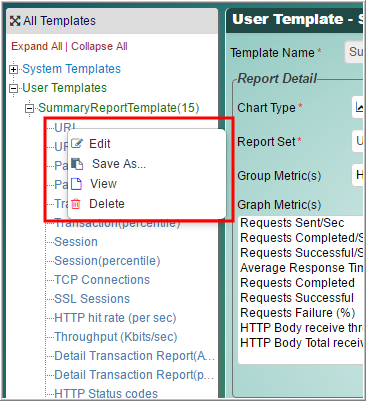Choose Delete in the context menu
Screen dimensions: 366x401
pyautogui.click(x=107, y=204)
